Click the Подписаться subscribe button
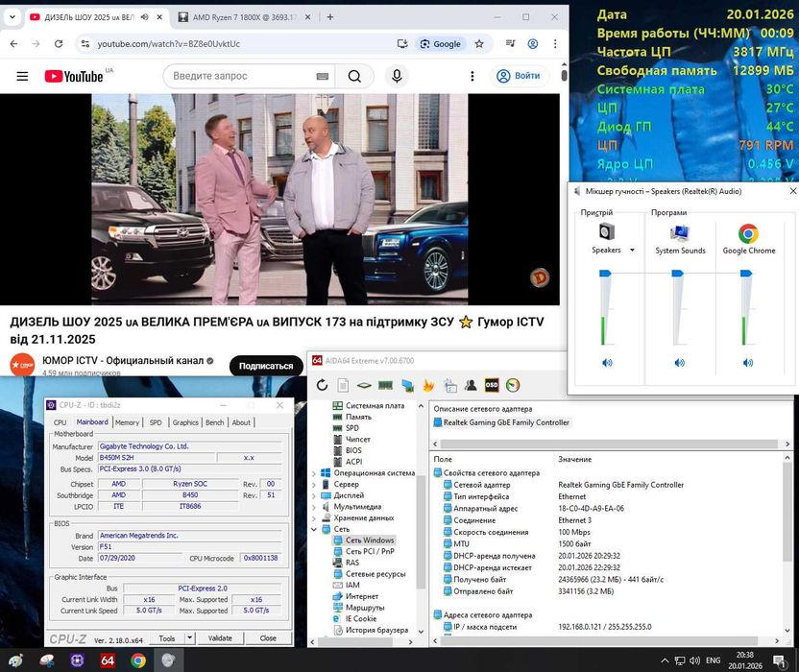This screenshot has height=672, width=799. coord(265,366)
